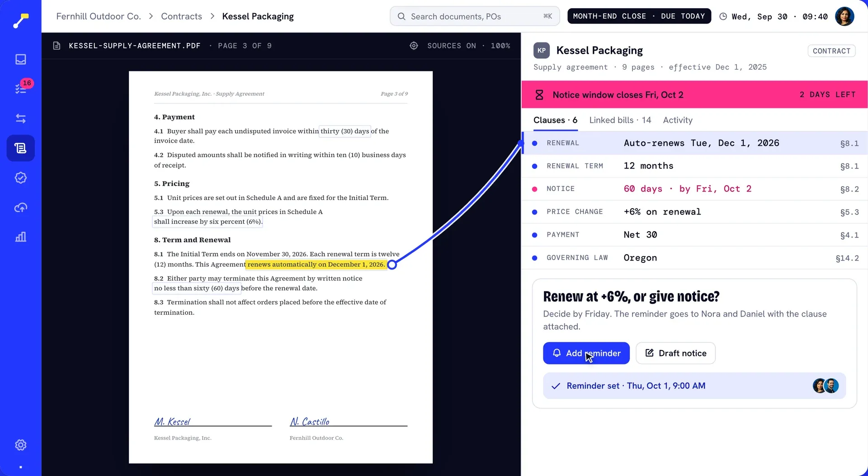Screen dimensions: 868x476
Task: Open the task list icon with badge 16
Action: click(x=21, y=89)
